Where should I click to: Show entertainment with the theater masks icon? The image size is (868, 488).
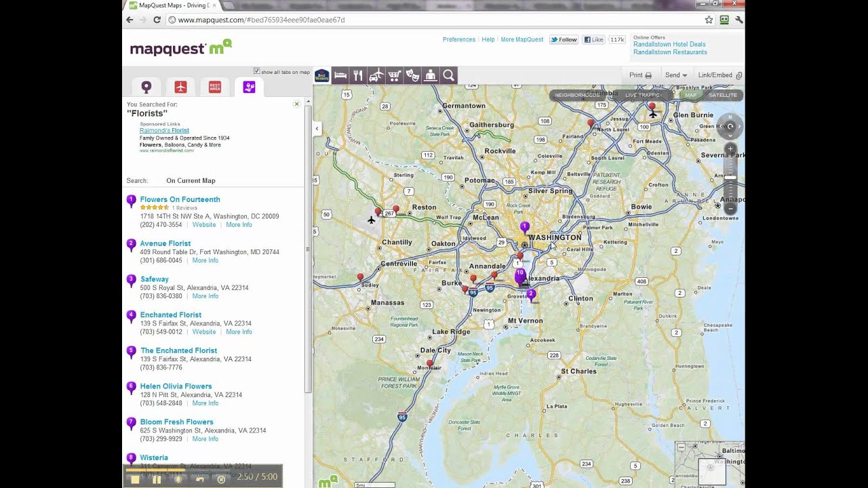coord(412,76)
